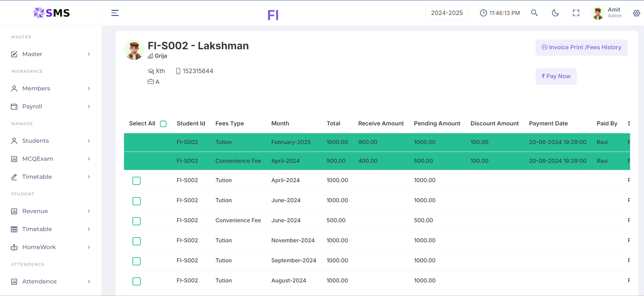The image size is (644, 296).
Task: Tick the checkbox for Tution August-2024
Action: (x=137, y=281)
